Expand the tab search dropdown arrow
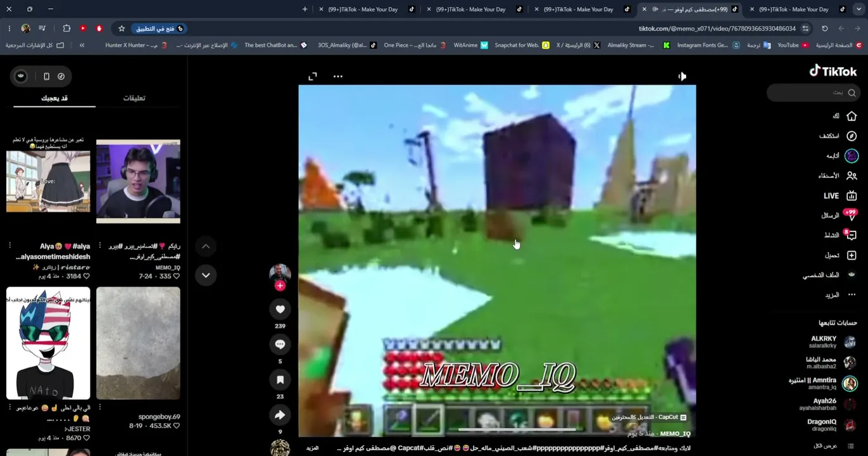The image size is (868, 456). click(x=859, y=9)
